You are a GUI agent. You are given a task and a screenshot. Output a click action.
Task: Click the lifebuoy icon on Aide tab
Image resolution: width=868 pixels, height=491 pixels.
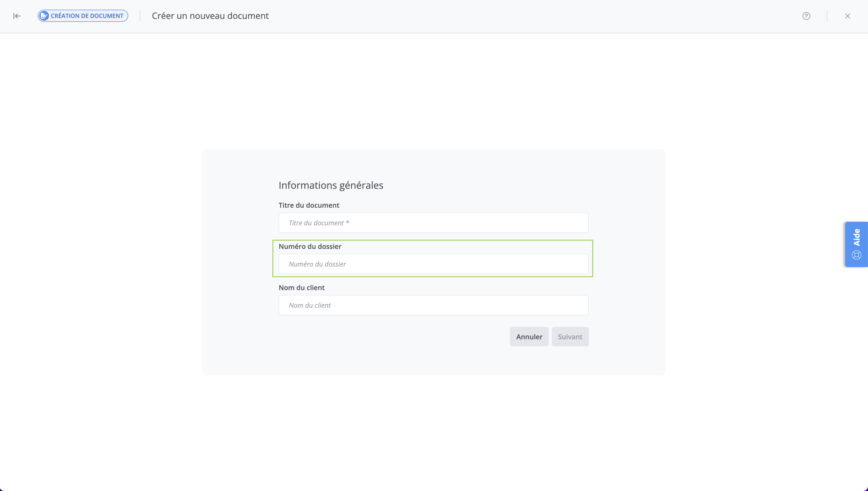[x=856, y=255]
